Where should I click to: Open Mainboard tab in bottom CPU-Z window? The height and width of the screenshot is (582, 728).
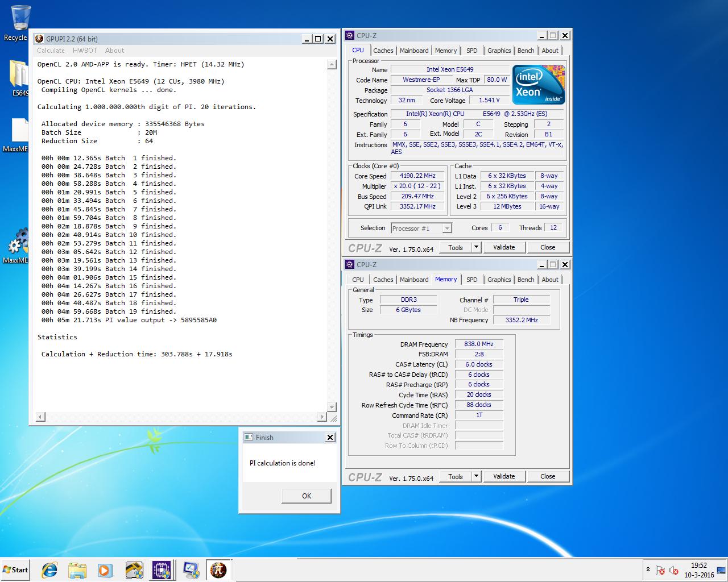414,280
